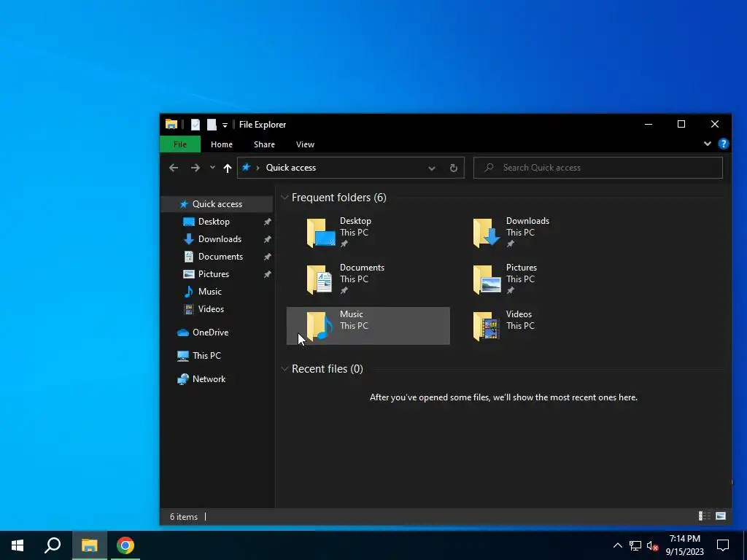Refresh the Quick access view
747x560 pixels.
pyautogui.click(x=454, y=168)
